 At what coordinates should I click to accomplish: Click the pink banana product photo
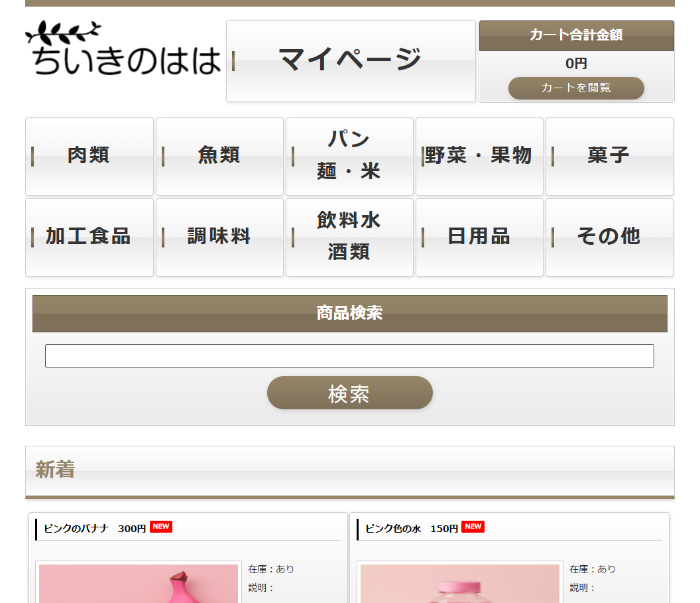pos(137,584)
